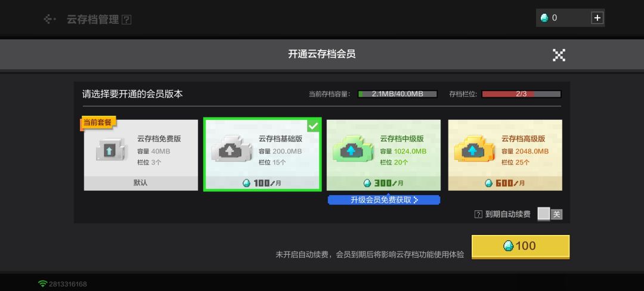
Task: Toggle the 到期自动续费 switch
Action: 550,214
